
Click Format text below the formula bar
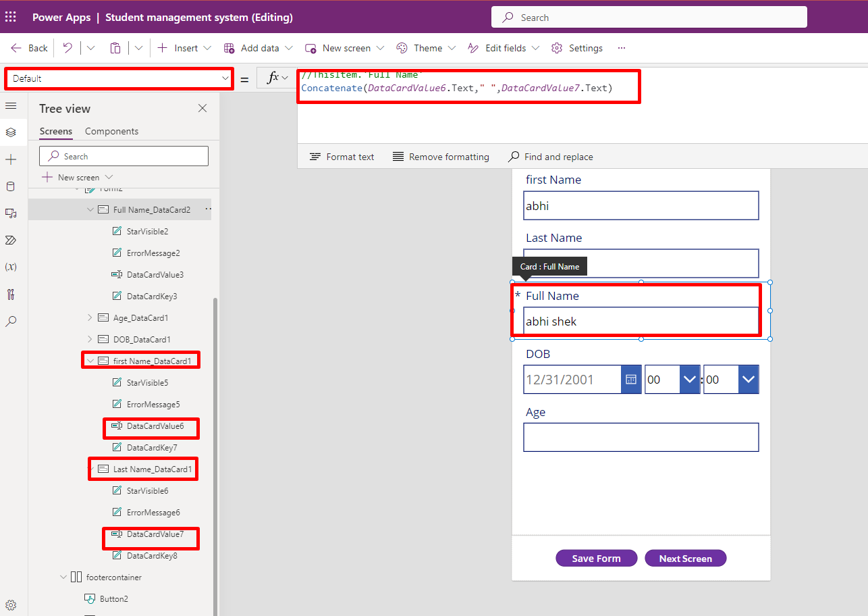(342, 157)
